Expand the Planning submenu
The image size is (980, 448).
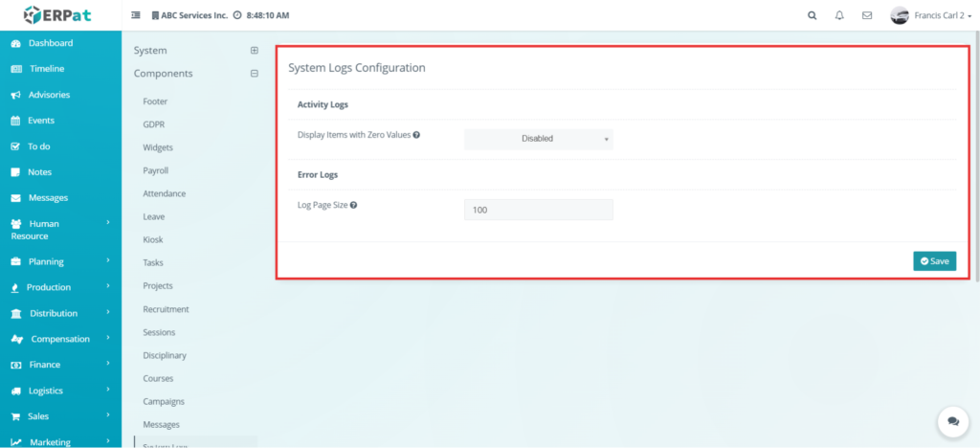pyautogui.click(x=108, y=260)
